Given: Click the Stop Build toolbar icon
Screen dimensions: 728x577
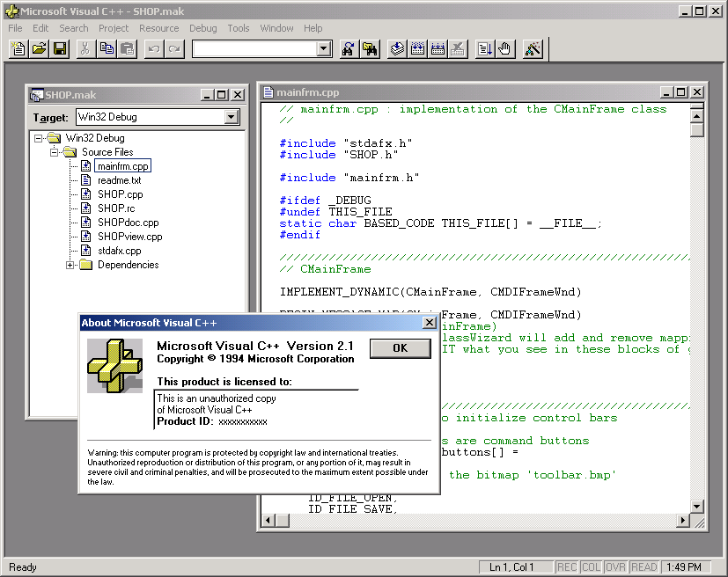Looking at the screenshot, I should (x=458, y=48).
